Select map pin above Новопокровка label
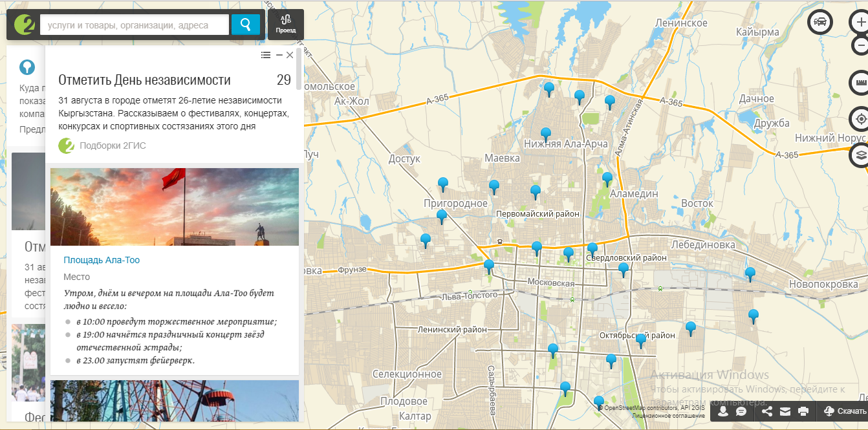868x430 pixels. [x=750, y=274]
